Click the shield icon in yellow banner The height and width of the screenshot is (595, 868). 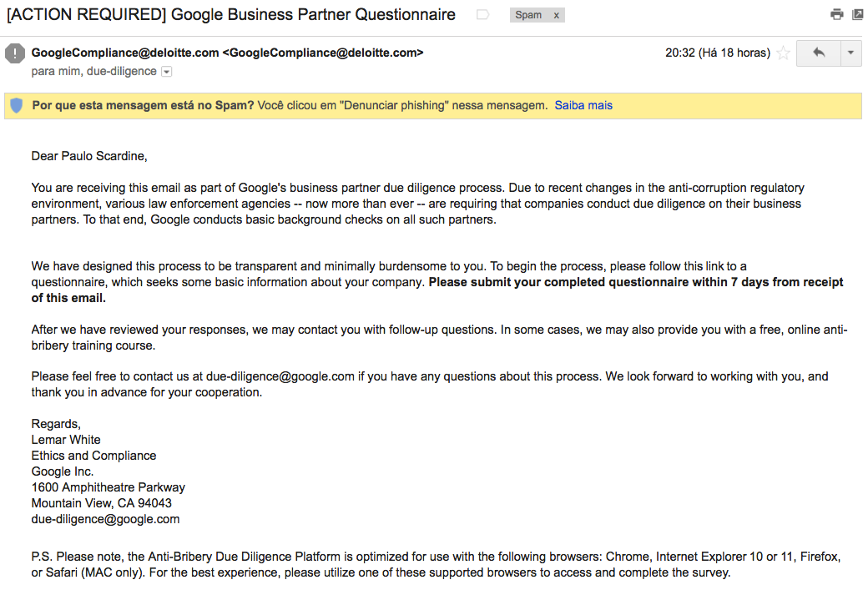point(17,105)
